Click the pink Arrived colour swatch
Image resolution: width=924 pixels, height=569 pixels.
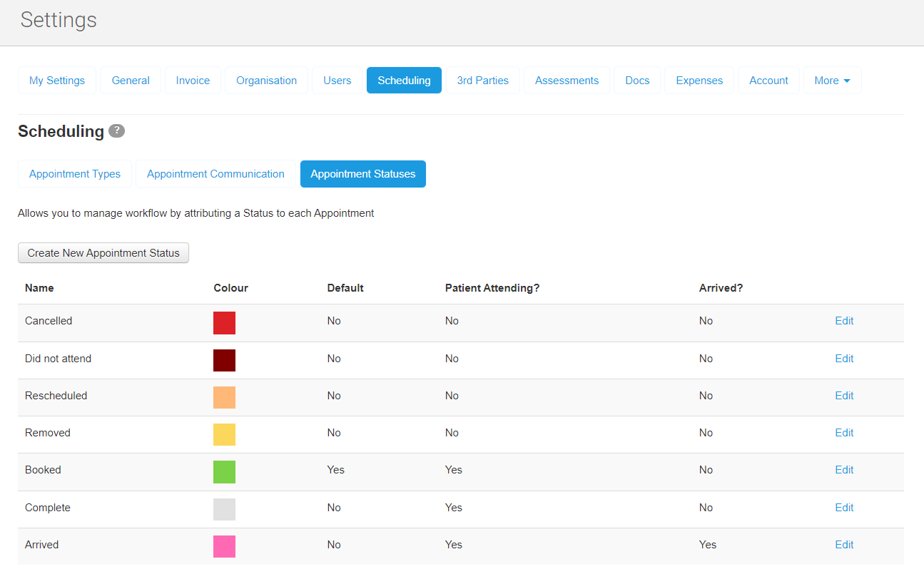224,546
